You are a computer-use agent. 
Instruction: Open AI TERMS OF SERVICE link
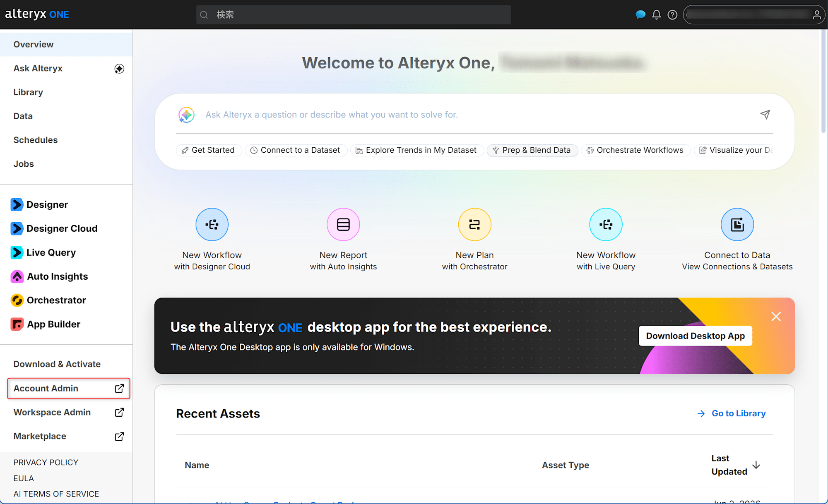tap(56, 494)
